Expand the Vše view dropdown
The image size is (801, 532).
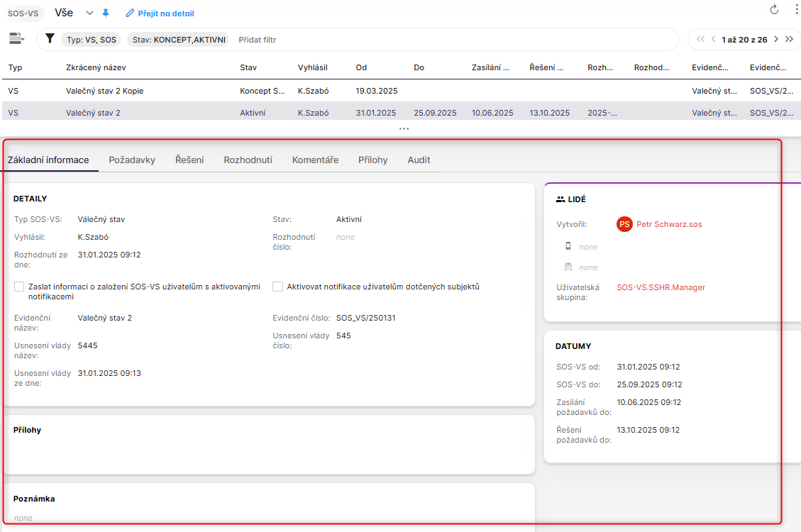coord(89,13)
